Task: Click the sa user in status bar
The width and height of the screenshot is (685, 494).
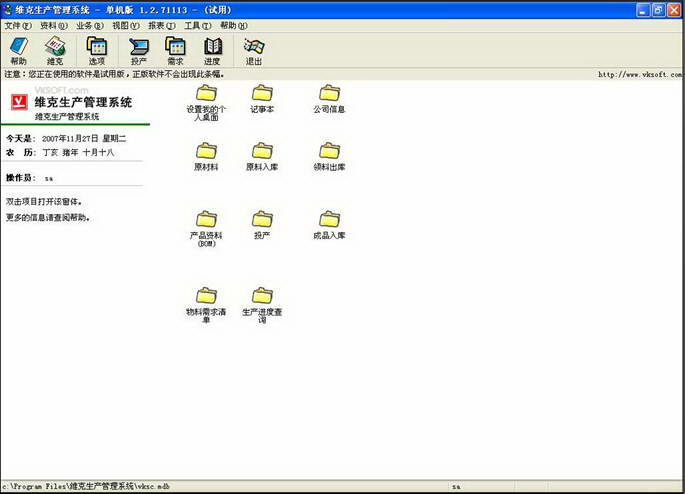Action: tap(456, 486)
